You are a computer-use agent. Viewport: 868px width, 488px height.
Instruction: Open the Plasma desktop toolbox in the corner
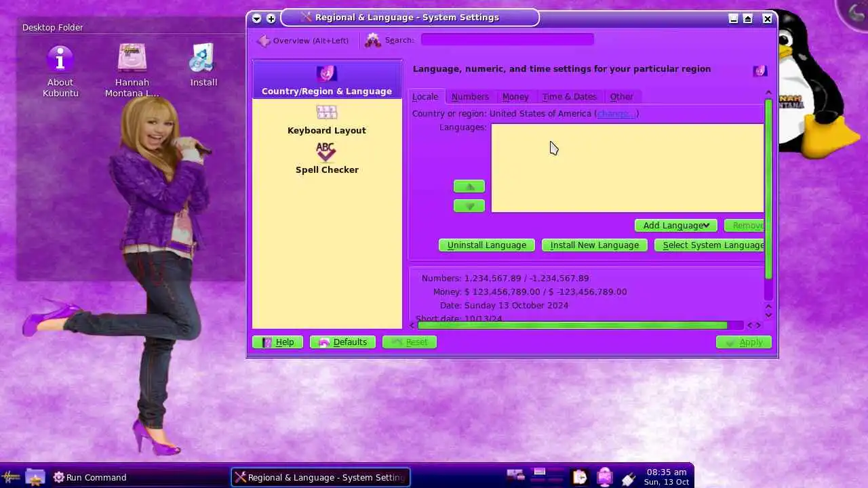[x=856, y=12]
